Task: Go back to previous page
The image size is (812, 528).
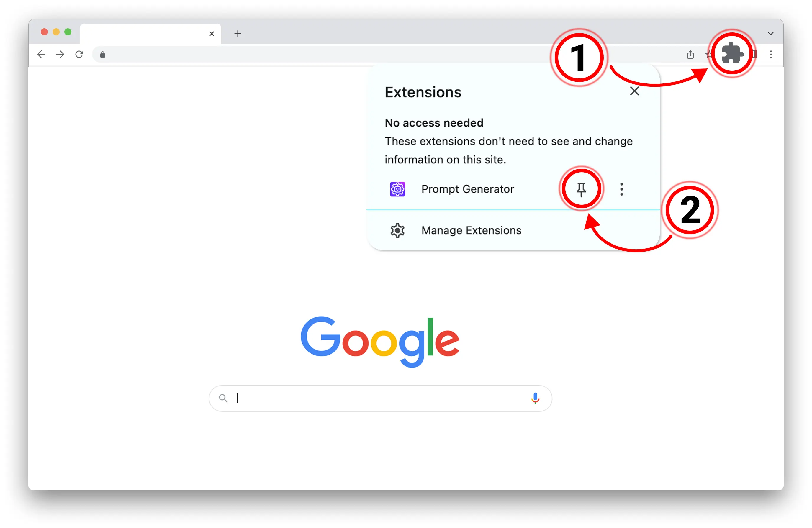Action: pyautogui.click(x=41, y=54)
